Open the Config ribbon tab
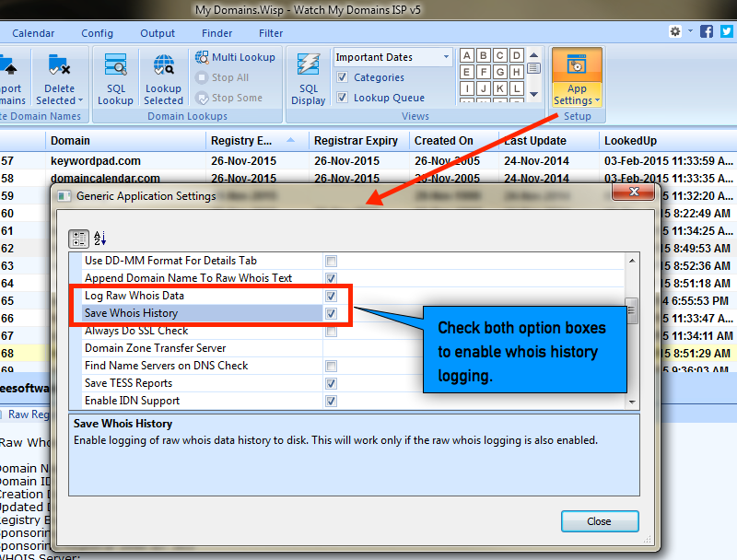737x560 pixels. point(98,33)
